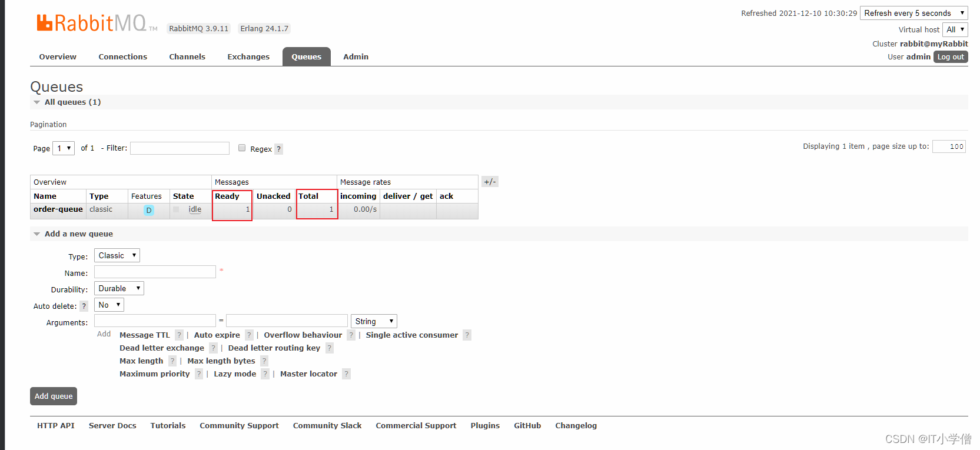Focus the queue Name input field

click(155, 272)
